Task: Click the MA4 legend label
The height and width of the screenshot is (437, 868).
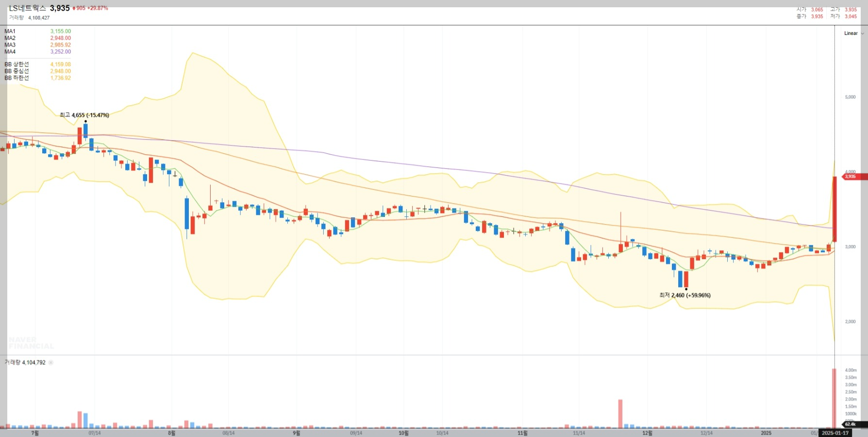Action: coord(10,51)
